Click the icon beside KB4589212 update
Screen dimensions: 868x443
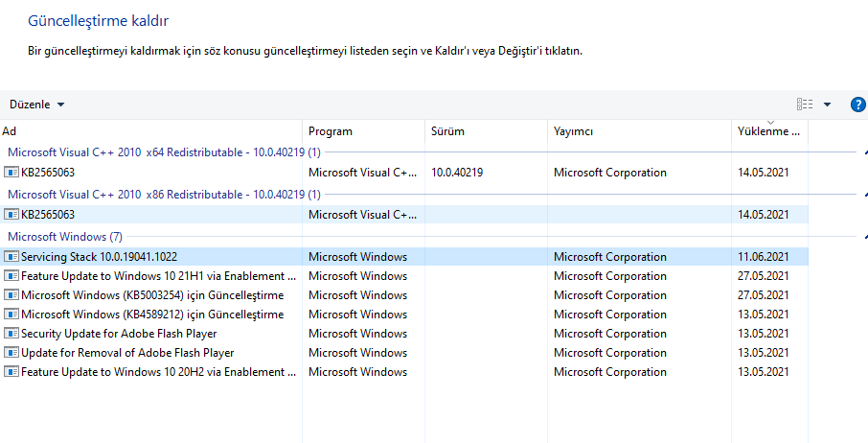[x=11, y=314]
